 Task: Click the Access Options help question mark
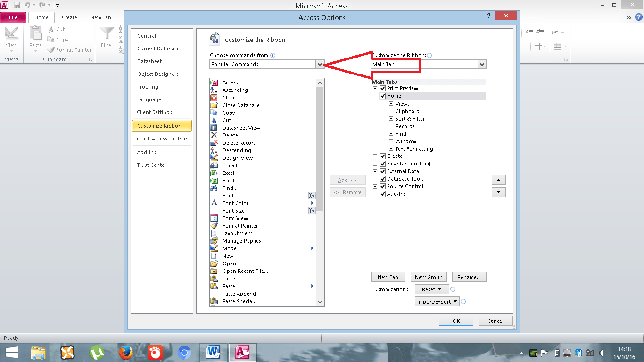(488, 16)
